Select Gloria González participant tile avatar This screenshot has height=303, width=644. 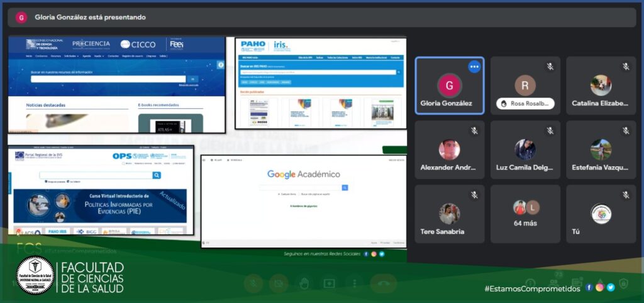pyautogui.click(x=450, y=86)
